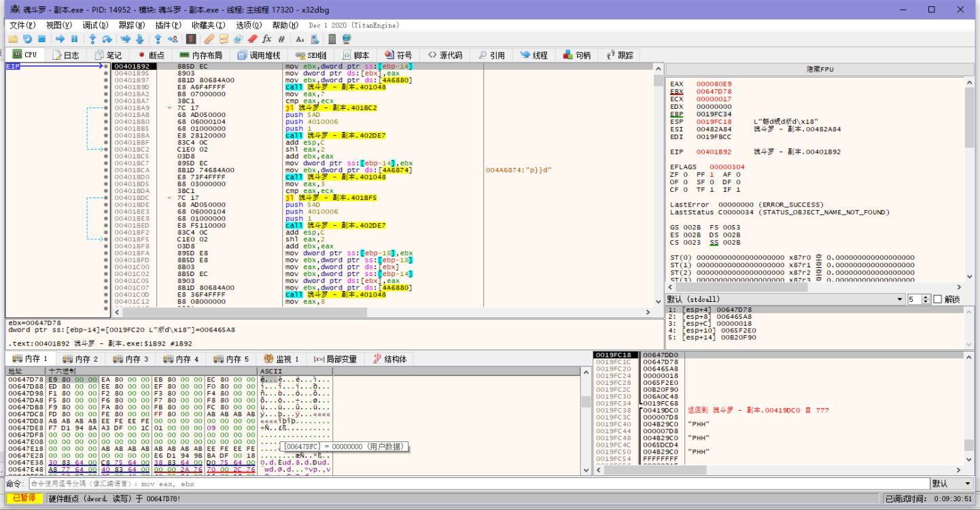Select the 局部变量 tab

[335, 359]
